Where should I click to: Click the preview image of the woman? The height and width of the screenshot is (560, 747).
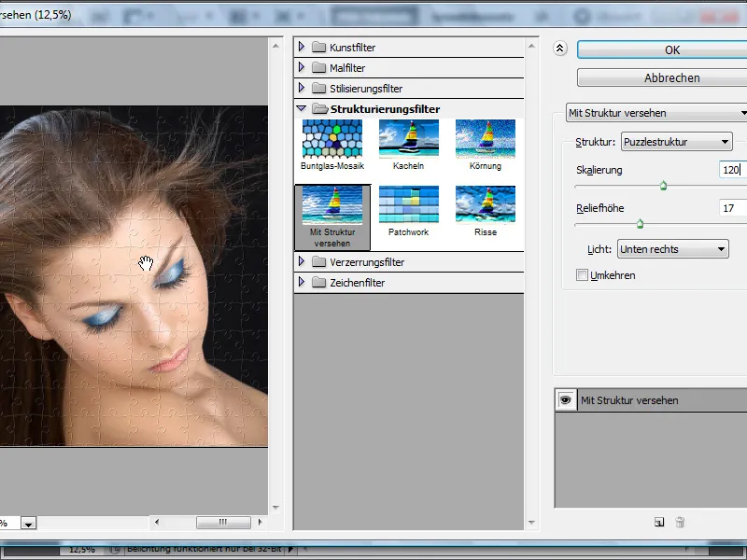(134, 275)
